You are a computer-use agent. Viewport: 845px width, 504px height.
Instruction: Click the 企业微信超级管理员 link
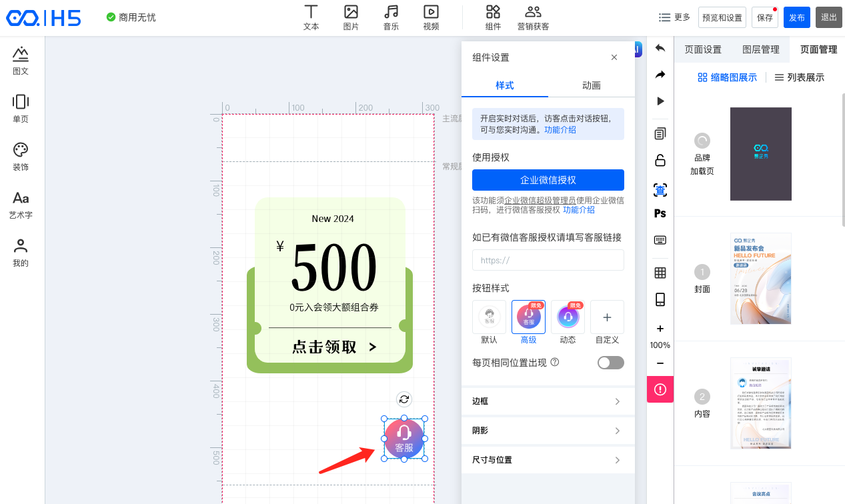click(540, 200)
